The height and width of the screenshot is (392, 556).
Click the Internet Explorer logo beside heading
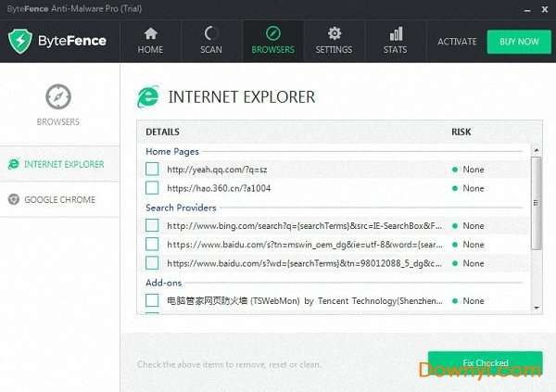point(148,96)
